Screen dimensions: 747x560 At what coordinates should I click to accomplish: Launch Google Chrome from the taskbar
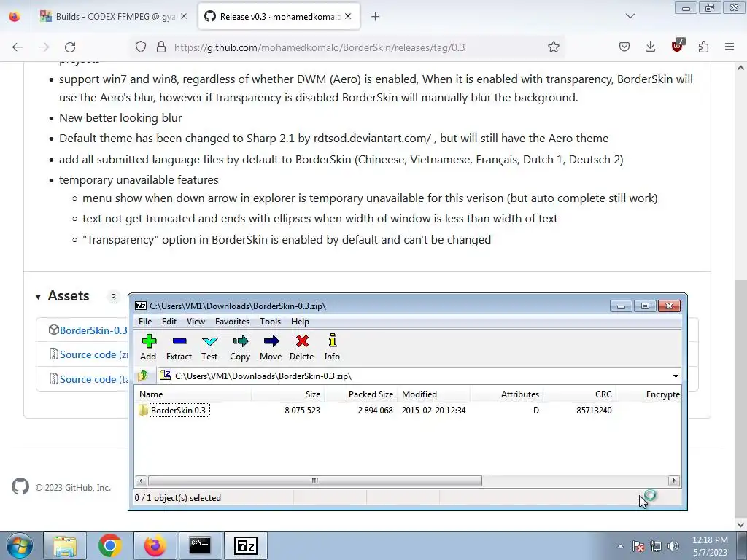[110, 545]
